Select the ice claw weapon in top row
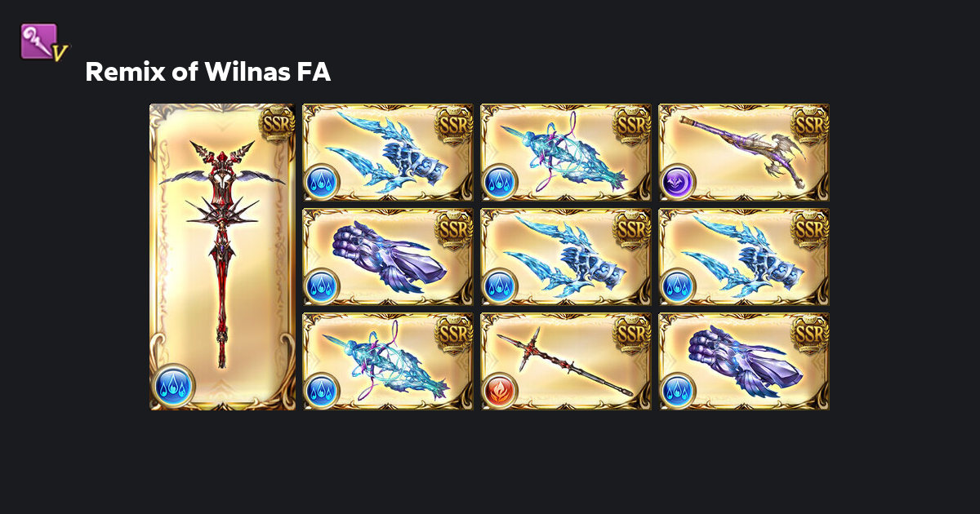The image size is (980, 514). 388,152
